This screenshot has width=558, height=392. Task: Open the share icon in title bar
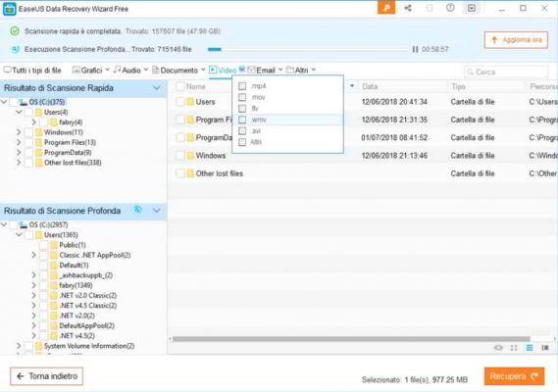(x=408, y=8)
